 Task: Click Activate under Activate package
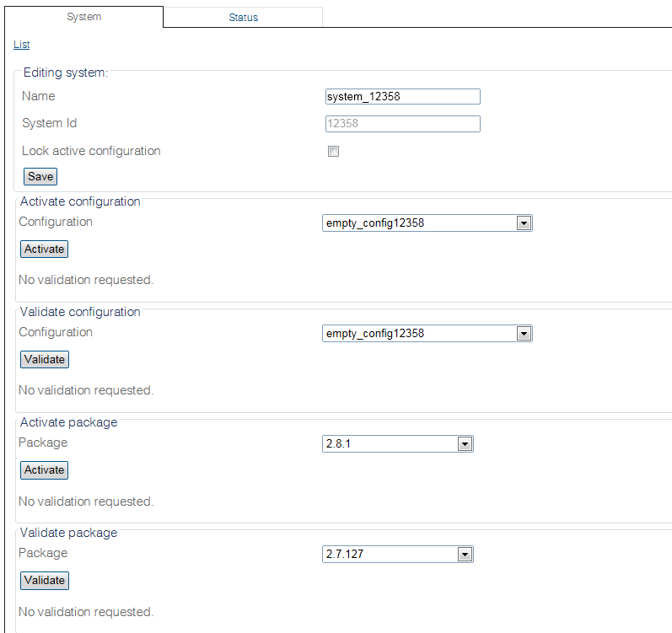point(44,470)
